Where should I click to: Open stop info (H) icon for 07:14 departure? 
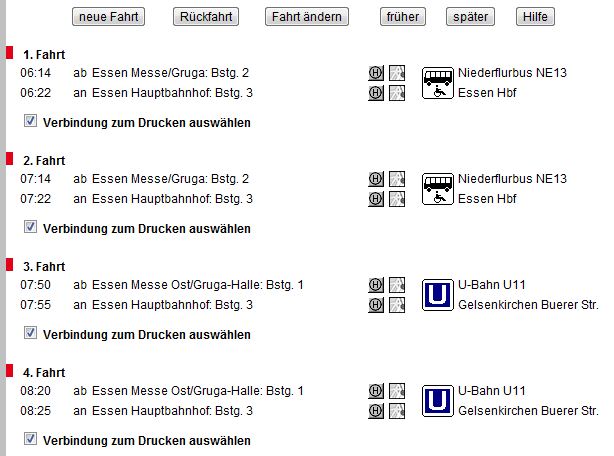(x=376, y=179)
